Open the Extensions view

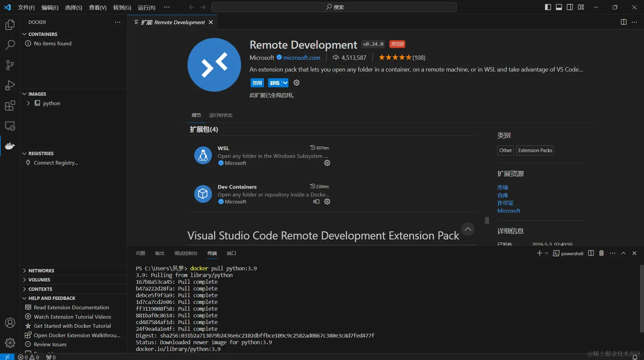(x=10, y=105)
